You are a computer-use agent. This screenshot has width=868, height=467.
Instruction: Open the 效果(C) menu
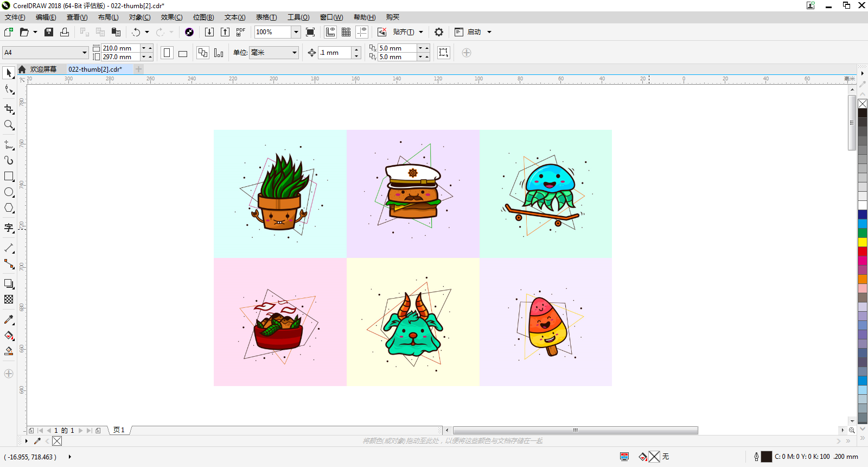pos(171,17)
